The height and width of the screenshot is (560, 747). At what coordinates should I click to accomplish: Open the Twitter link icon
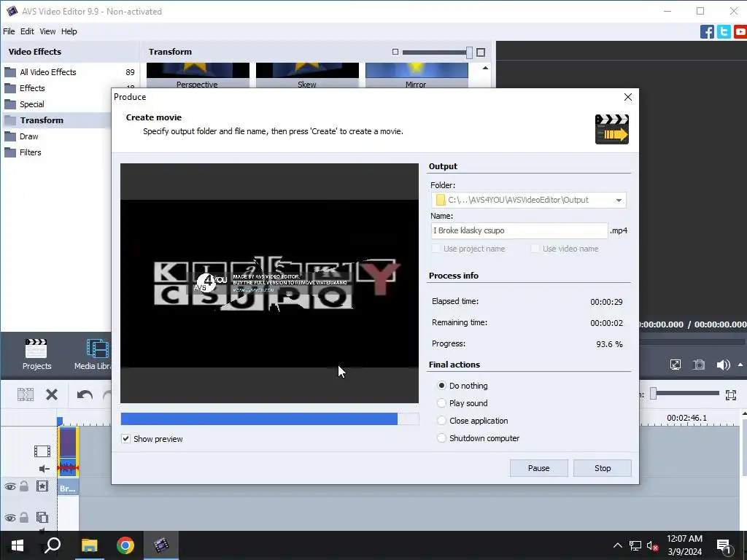tap(724, 32)
